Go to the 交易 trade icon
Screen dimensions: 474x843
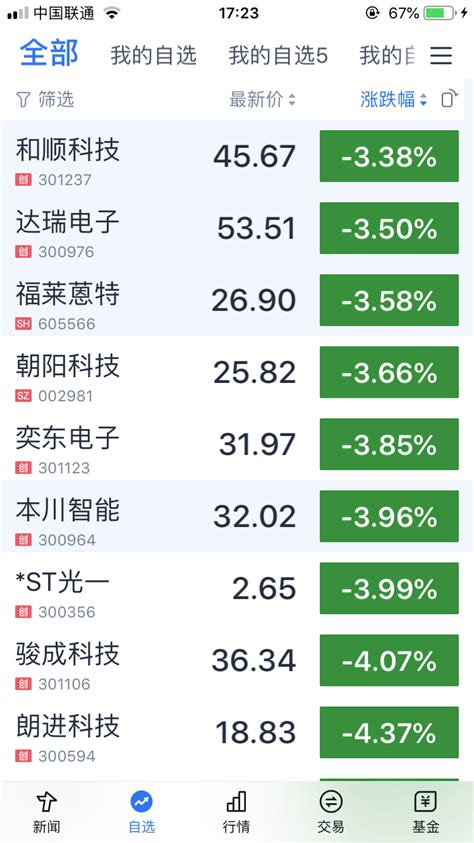pyautogui.click(x=331, y=802)
